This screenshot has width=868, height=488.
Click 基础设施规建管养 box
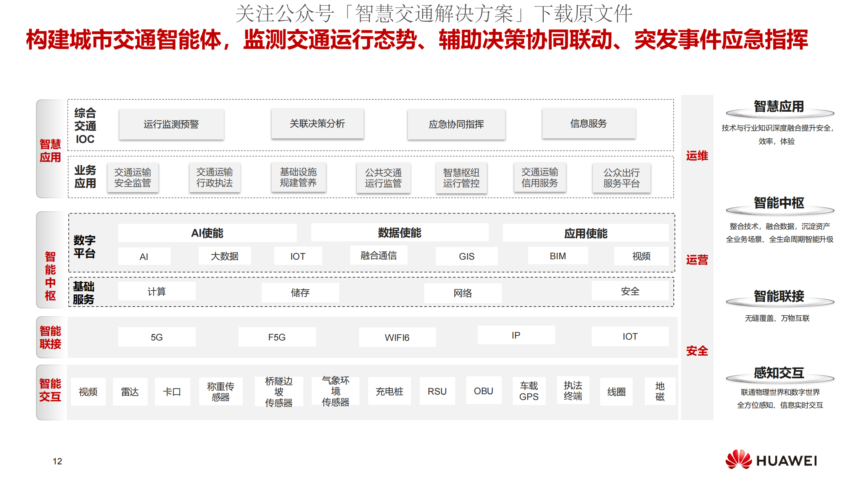[298, 177]
